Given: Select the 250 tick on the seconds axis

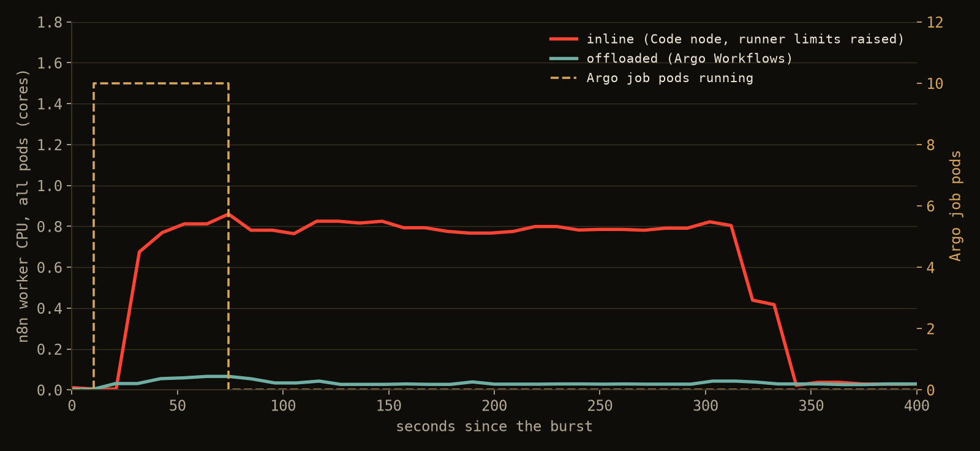Looking at the screenshot, I should click(600, 406).
